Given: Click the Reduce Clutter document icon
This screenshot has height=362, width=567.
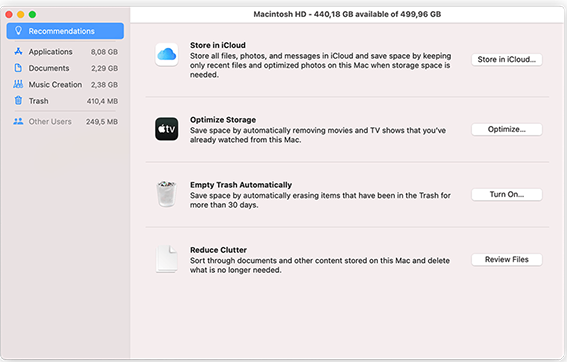Looking at the screenshot, I should pyautogui.click(x=167, y=259).
